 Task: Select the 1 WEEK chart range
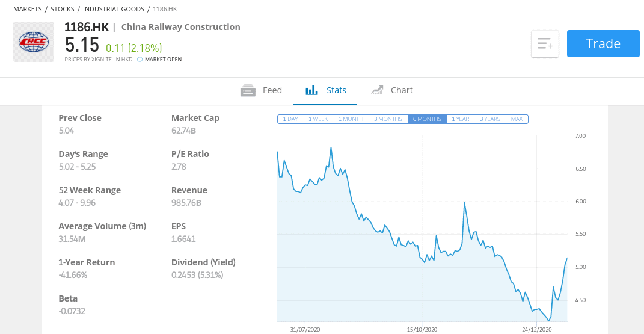(x=318, y=119)
